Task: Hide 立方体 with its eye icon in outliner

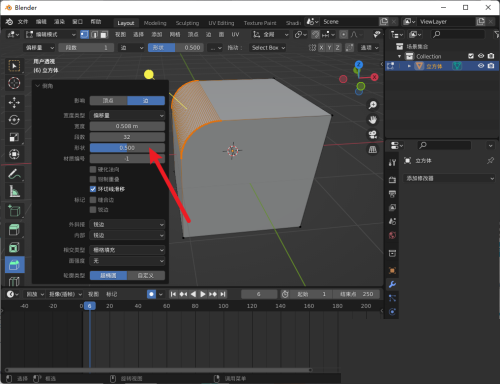Action: pyautogui.click(x=481, y=66)
